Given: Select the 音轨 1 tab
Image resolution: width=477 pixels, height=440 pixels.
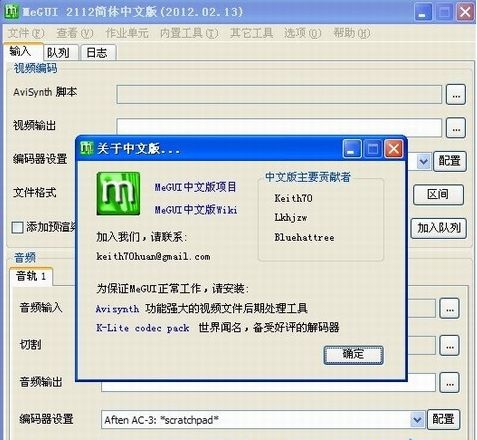Looking at the screenshot, I should tap(31, 276).
